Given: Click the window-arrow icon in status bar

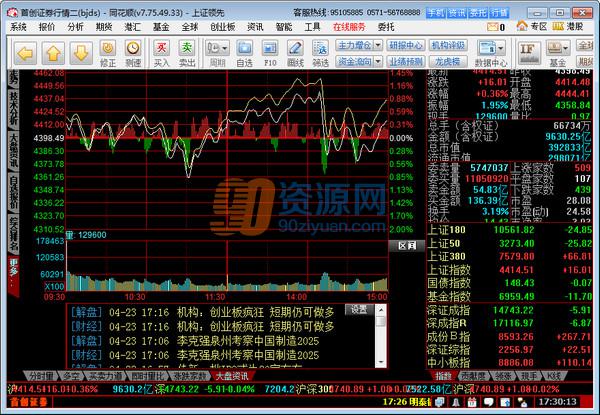Looking at the screenshot, I should 505,402.
